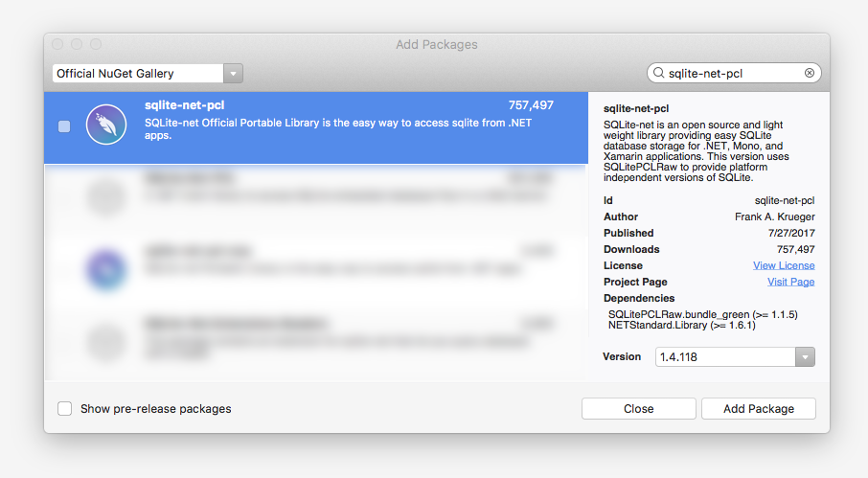
Task: Clear the search text with the X icon
Action: (810, 73)
